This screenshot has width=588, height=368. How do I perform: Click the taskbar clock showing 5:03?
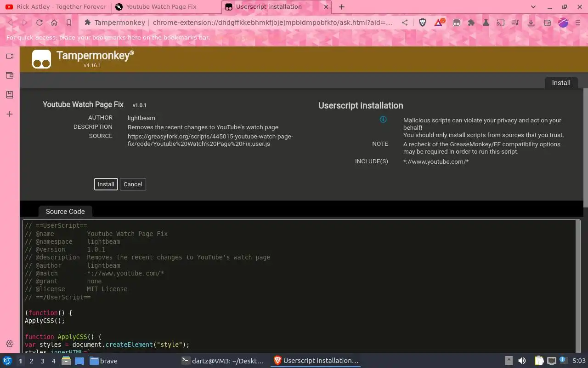pos(579,361)
